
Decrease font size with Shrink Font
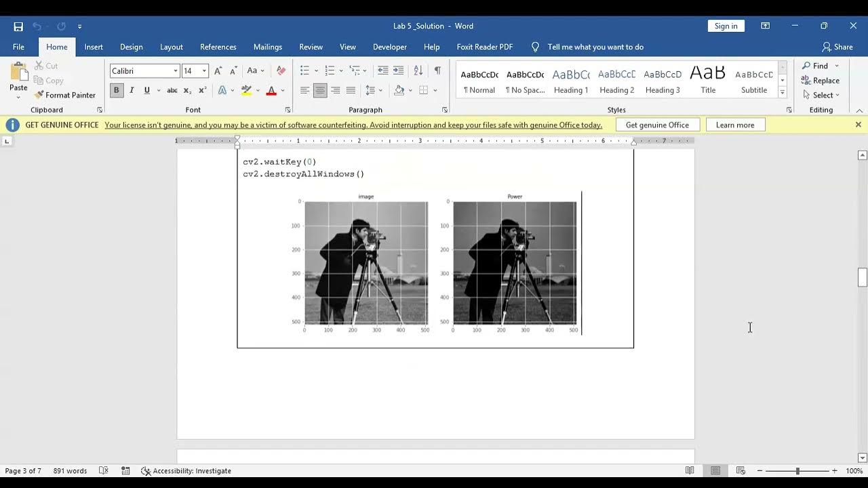point(233,70)
